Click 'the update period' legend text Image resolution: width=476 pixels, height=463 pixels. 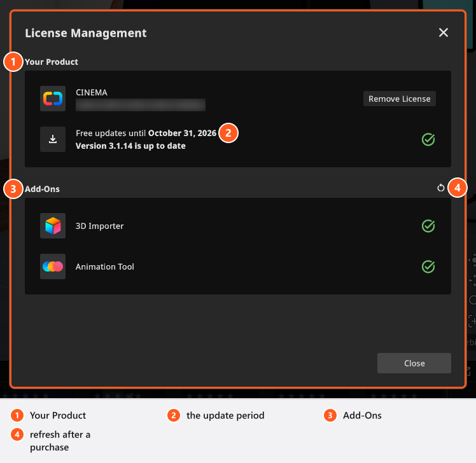[x=225, y=415]
